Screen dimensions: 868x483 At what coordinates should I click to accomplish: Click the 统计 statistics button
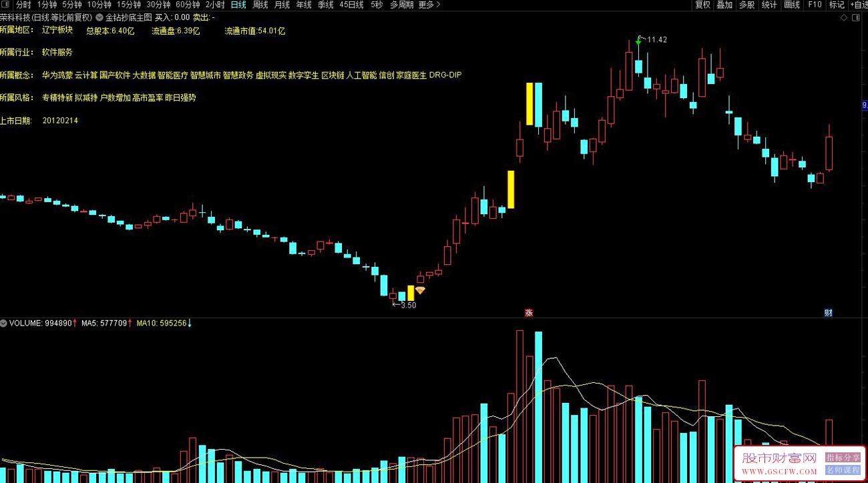point(769,5)
